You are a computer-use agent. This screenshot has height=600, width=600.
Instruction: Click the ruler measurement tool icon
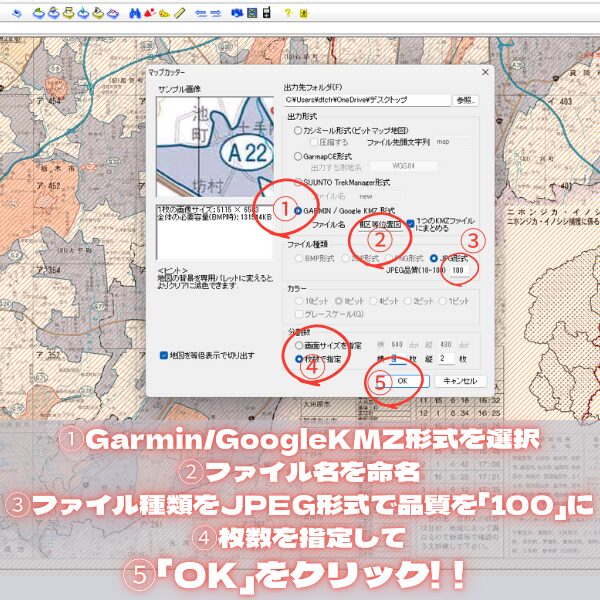[x=178, y=14]
